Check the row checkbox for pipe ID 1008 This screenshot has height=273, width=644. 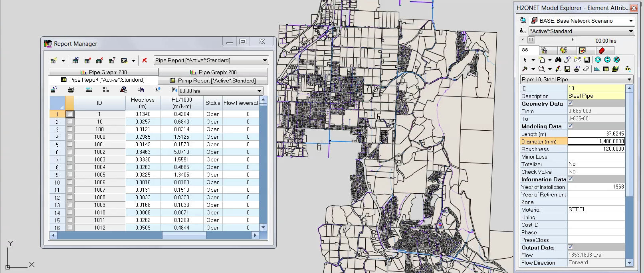[69, 197]
